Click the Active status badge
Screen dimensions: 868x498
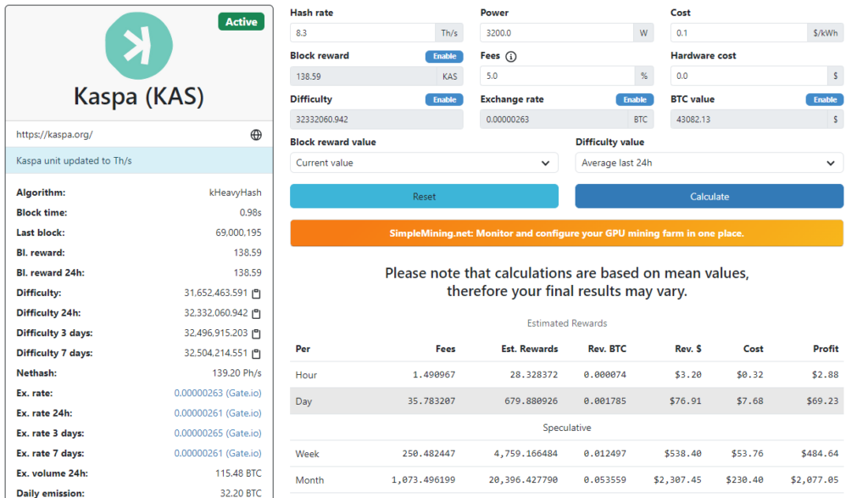click(241, 21)
